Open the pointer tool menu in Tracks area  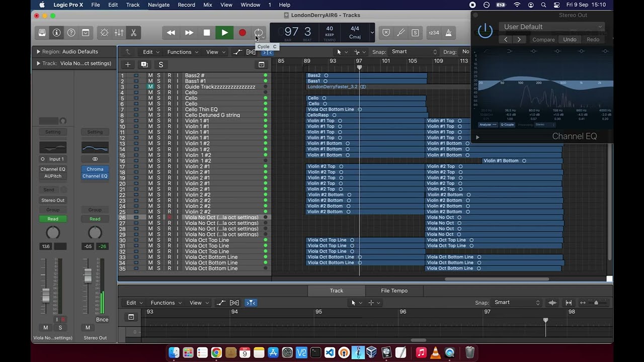342,52
